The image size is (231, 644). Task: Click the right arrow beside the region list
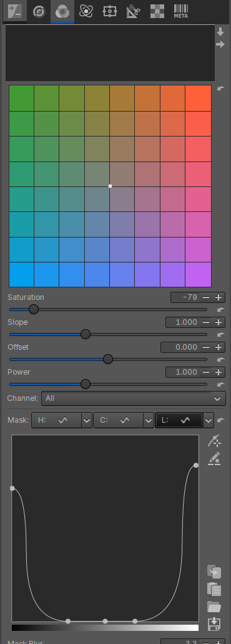tap(220, 44)
